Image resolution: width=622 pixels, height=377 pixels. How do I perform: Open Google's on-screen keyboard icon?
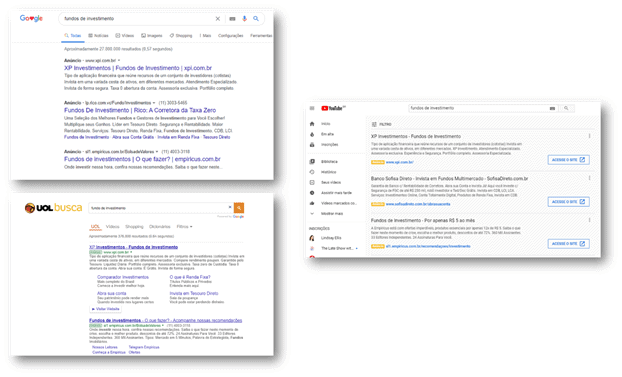pyautogui.click(x=232, y=19)
